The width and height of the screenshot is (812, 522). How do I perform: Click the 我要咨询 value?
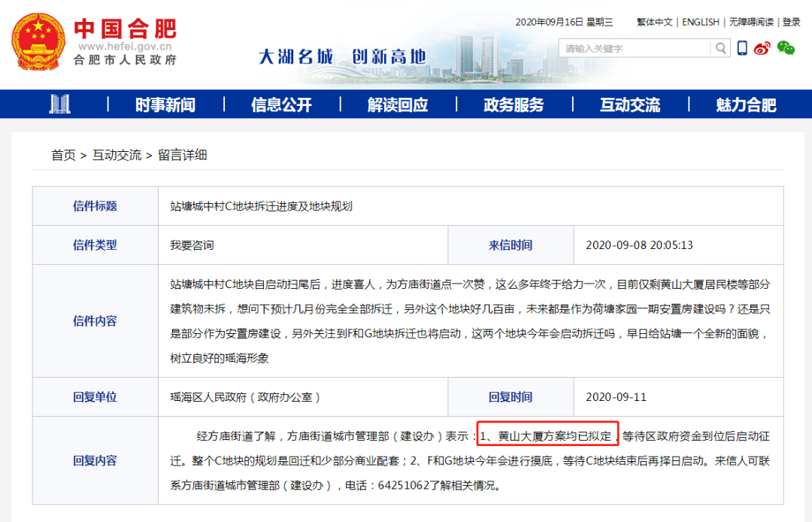coord(192,245)
